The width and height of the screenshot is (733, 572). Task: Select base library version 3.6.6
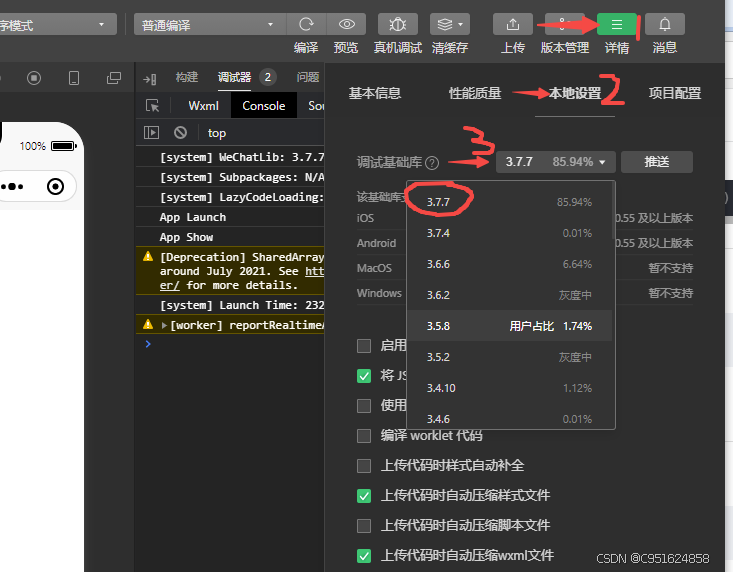(x=510, y=264)
